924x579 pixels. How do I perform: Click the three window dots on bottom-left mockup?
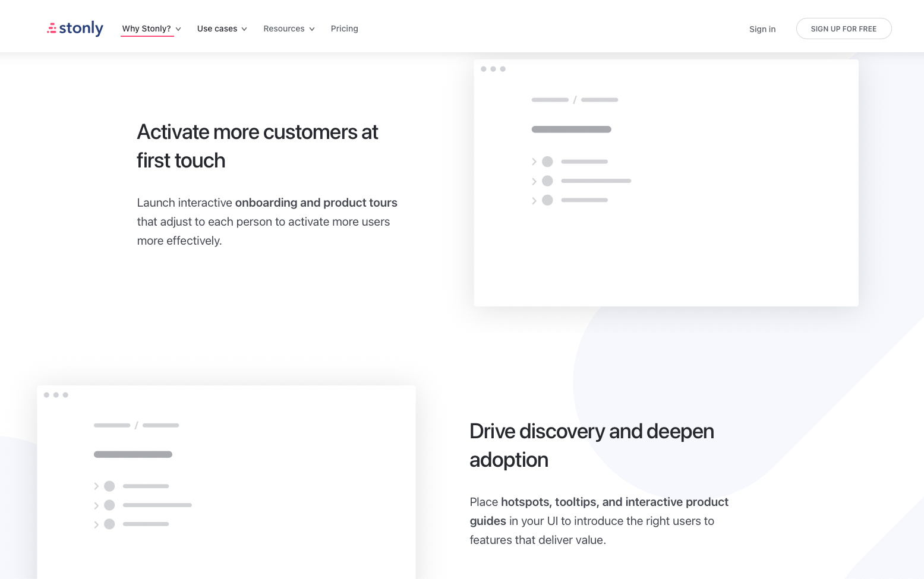(56, 395)
